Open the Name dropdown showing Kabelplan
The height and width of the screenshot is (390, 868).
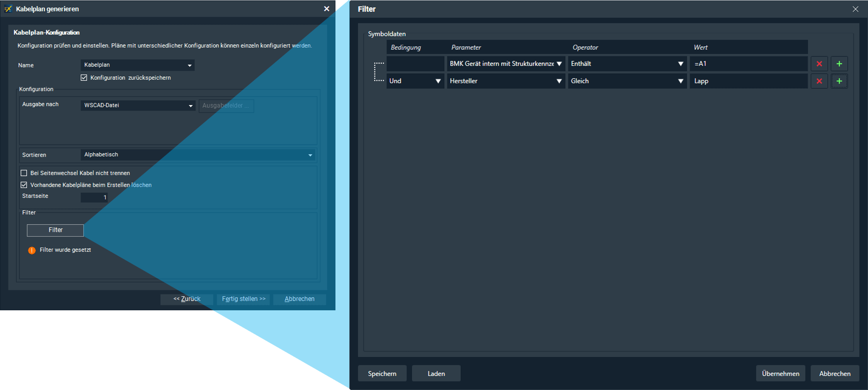click(137, 65)
